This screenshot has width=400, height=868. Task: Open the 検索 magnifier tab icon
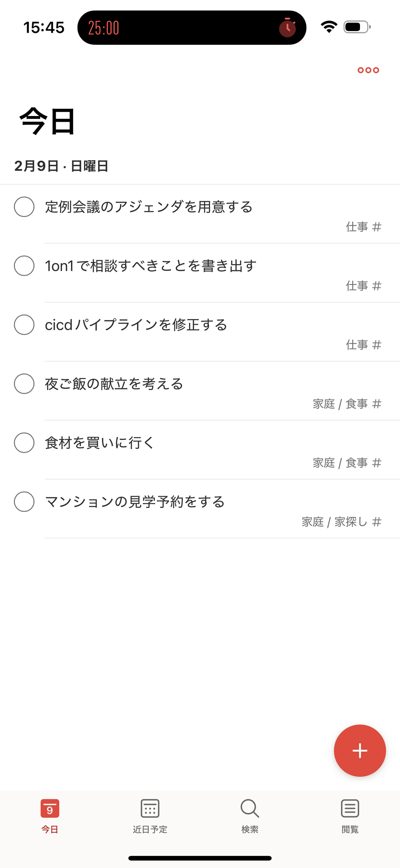point(249,808)
